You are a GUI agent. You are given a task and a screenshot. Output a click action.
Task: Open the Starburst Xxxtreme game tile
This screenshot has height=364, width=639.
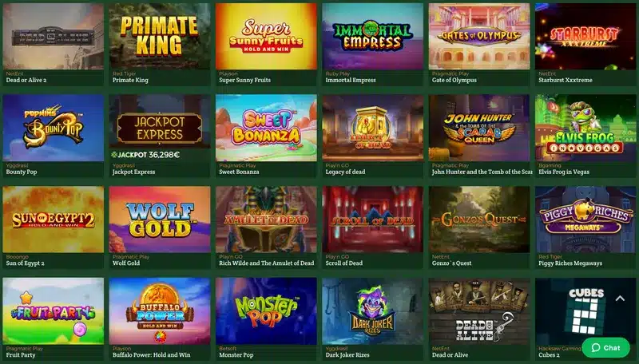[585, 37]
